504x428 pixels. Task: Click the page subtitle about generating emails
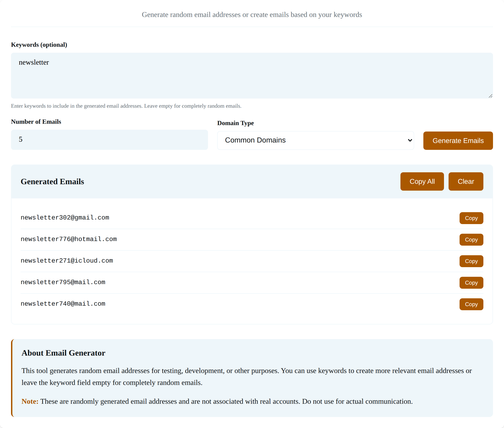pyautogui.click(x=252, y=15)
